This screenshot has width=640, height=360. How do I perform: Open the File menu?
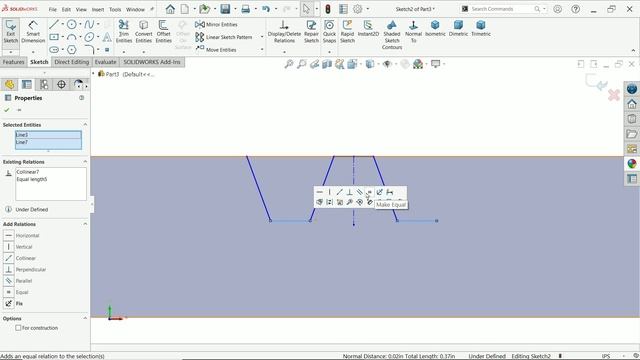pyautogui.click(x=53, y=9)
